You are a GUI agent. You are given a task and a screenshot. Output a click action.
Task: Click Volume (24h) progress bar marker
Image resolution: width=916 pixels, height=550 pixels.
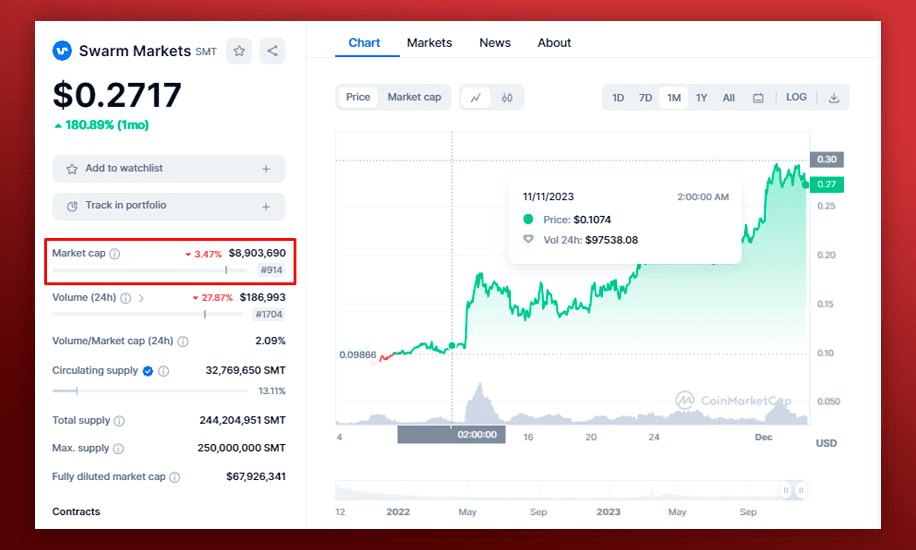point(205,314)
